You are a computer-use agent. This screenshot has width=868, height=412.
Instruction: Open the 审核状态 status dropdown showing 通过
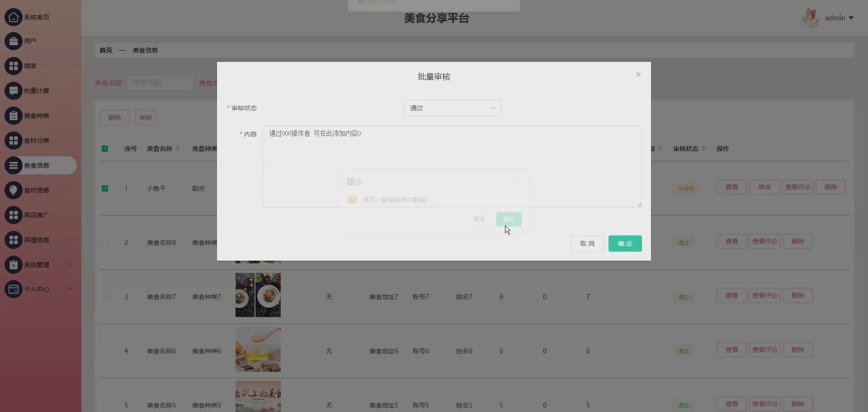tap(452, 108)
